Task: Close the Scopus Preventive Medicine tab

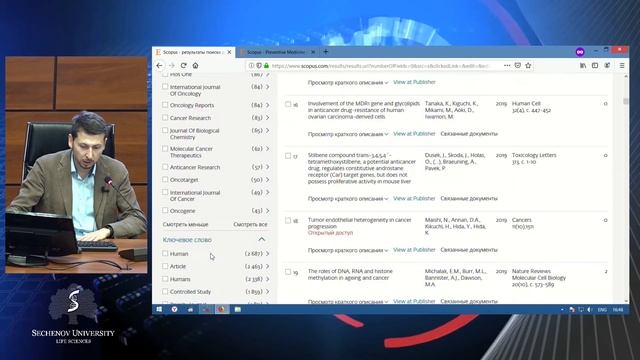Action: pos(313,52)
